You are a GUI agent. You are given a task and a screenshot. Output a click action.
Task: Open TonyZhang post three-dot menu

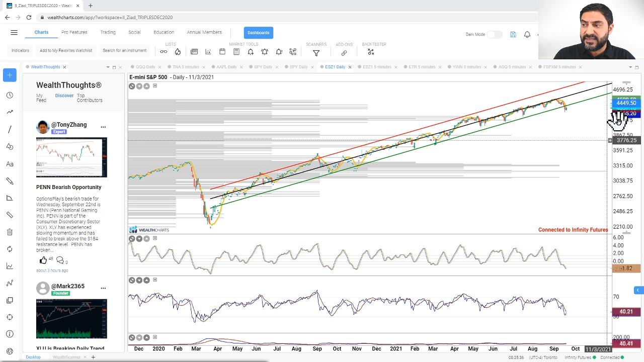tap(103, 127)
